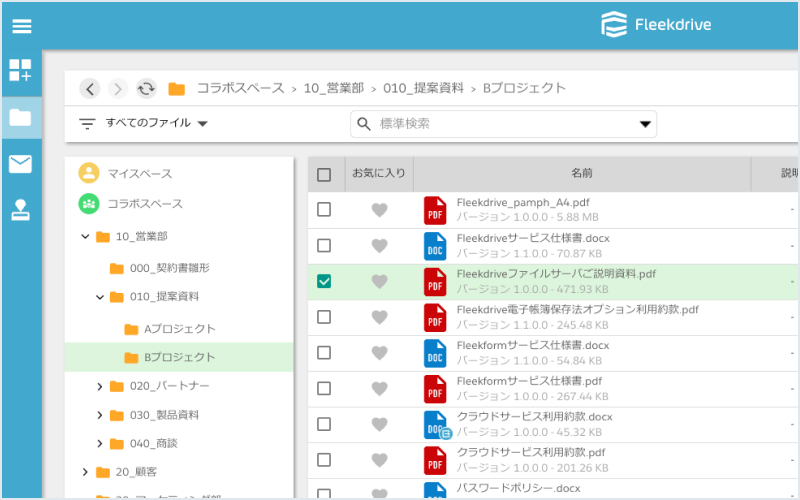Open the コラボスペース tree entry

click(x=145, y=204)
